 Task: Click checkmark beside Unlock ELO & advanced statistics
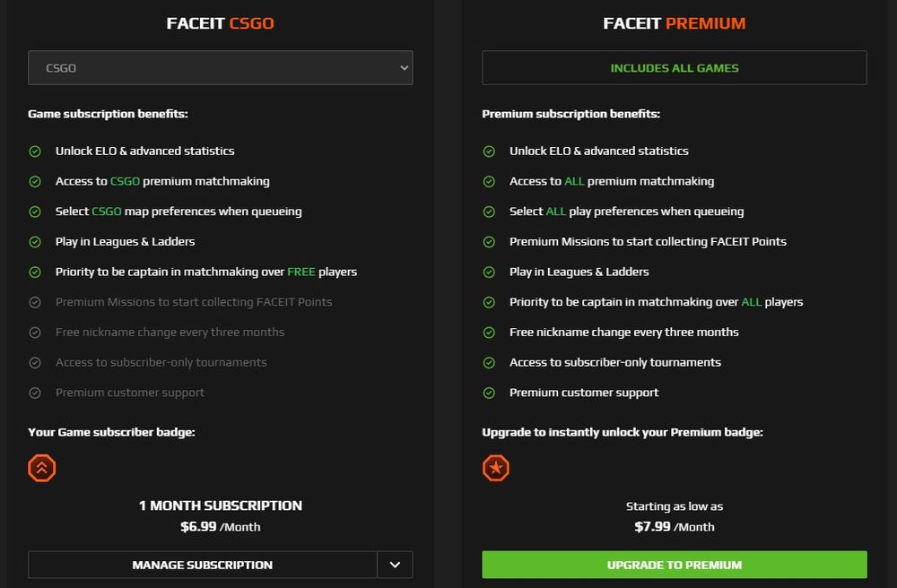click(36, 151)
